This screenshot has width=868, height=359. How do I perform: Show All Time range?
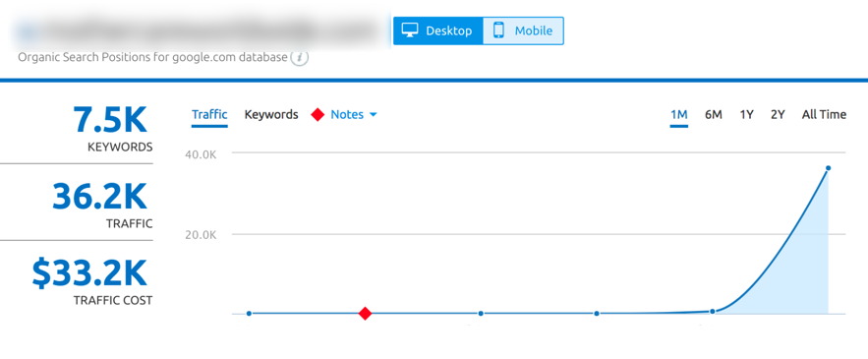point(824,115)
